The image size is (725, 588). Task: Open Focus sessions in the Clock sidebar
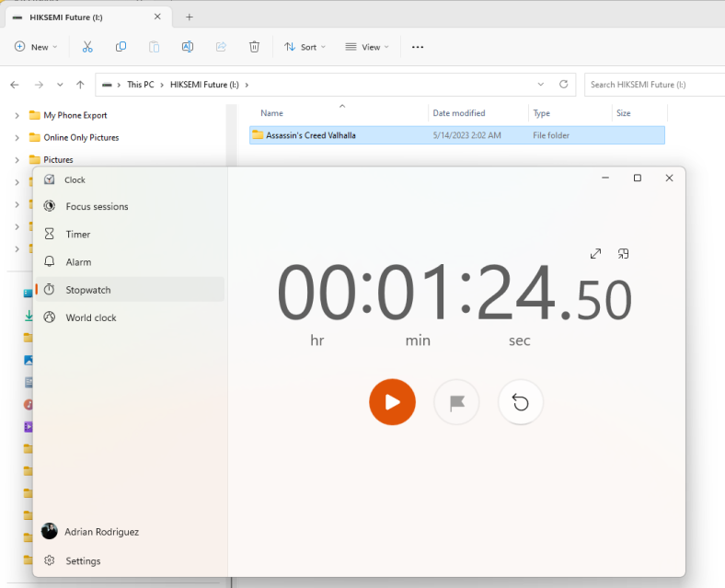tap(97, 207)
